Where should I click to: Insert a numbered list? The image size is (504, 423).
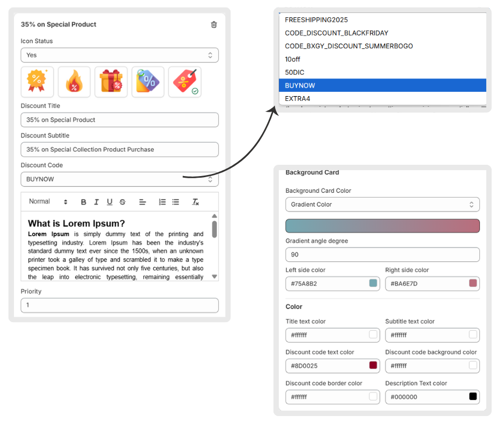[162, 202]
